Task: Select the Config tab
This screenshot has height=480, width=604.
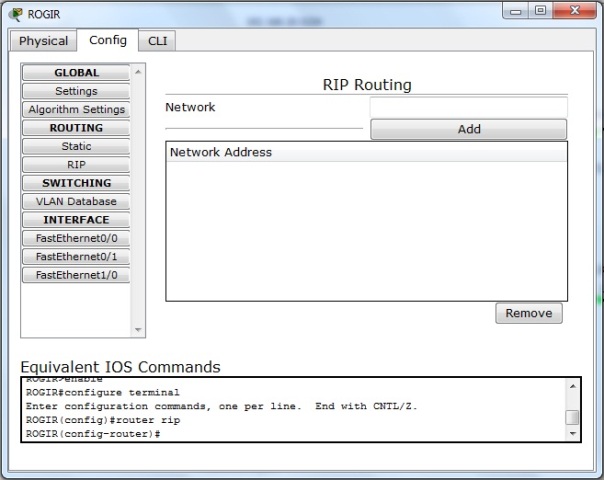Action: 108,40
